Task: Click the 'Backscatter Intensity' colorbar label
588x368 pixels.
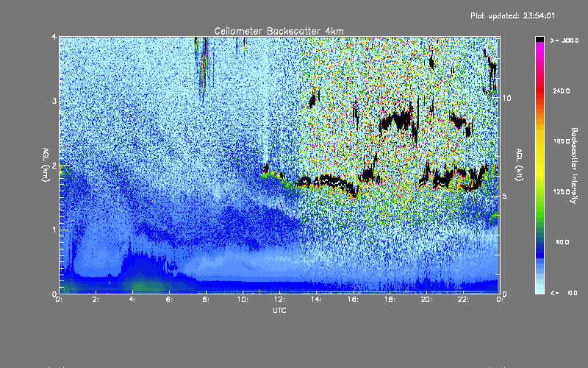Action: tap(574, 166)
